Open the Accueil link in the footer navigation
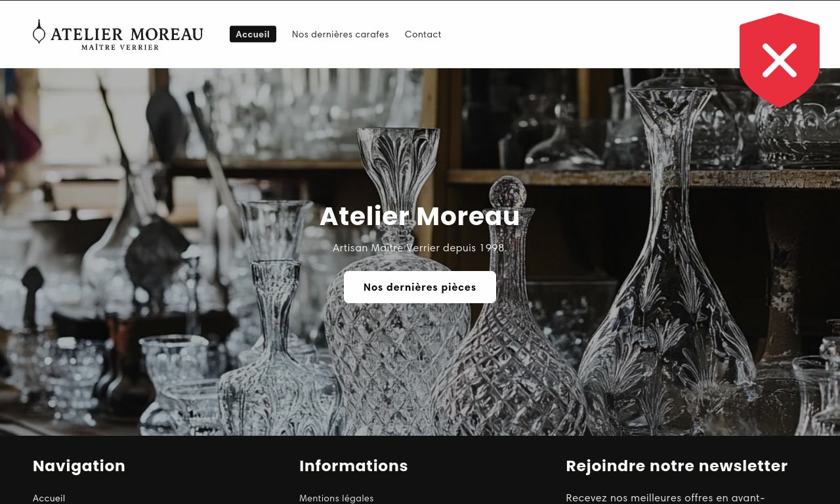Viewport: 840px width, 504px height. pyautogui.click(x=49, y=498)
